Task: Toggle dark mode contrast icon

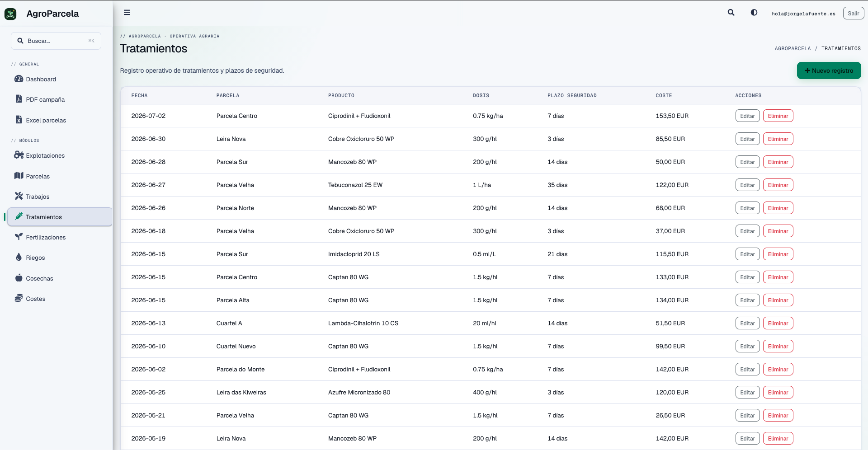Action: (754, 13)
